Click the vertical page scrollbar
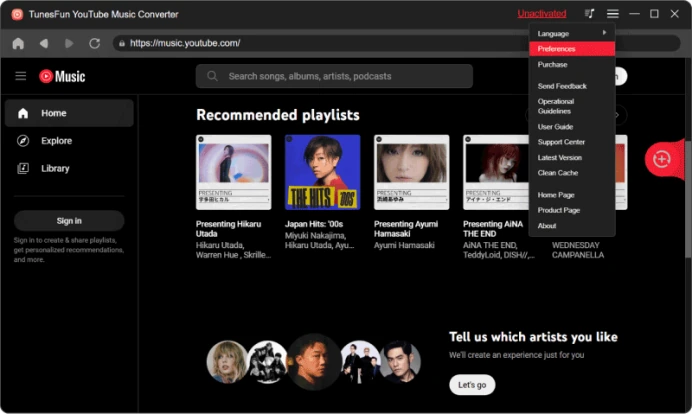The image size is (692, 415). pos(688,197)
